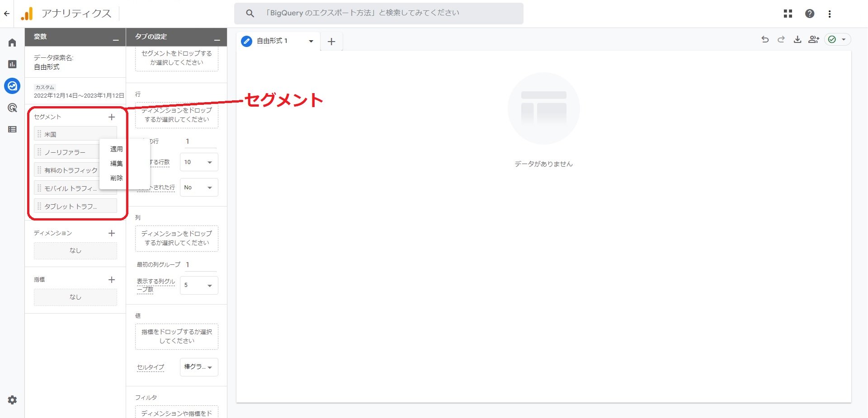Minimize the 変数 panel

point(116,41)
